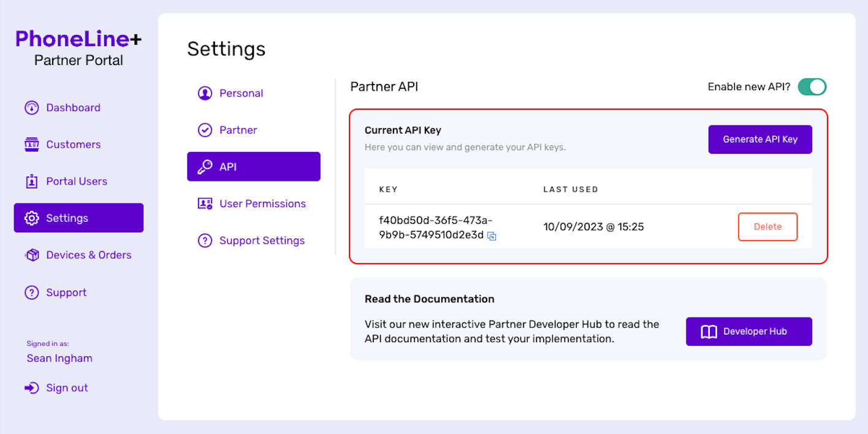Image resolution: width=868 pixels, height=434 pixels.
Task: Click the Customers storefront icon
Action: (31, 145)
